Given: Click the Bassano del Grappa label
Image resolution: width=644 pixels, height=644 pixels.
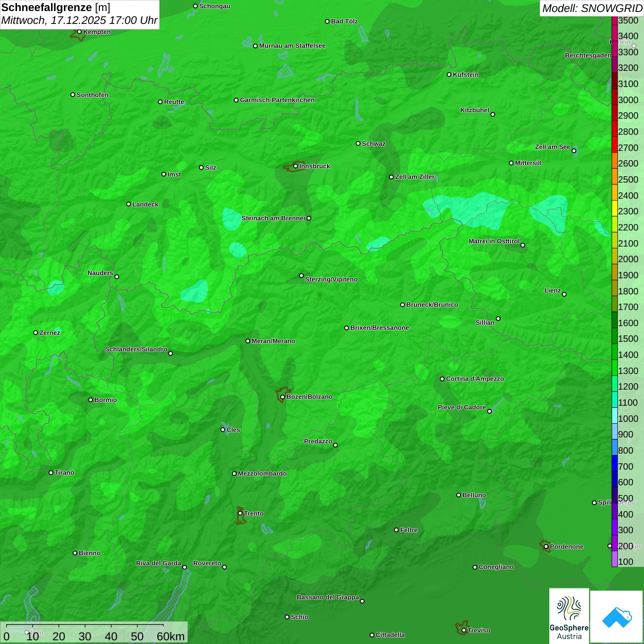Looking at the screenshot, I should tap(328, 597).
